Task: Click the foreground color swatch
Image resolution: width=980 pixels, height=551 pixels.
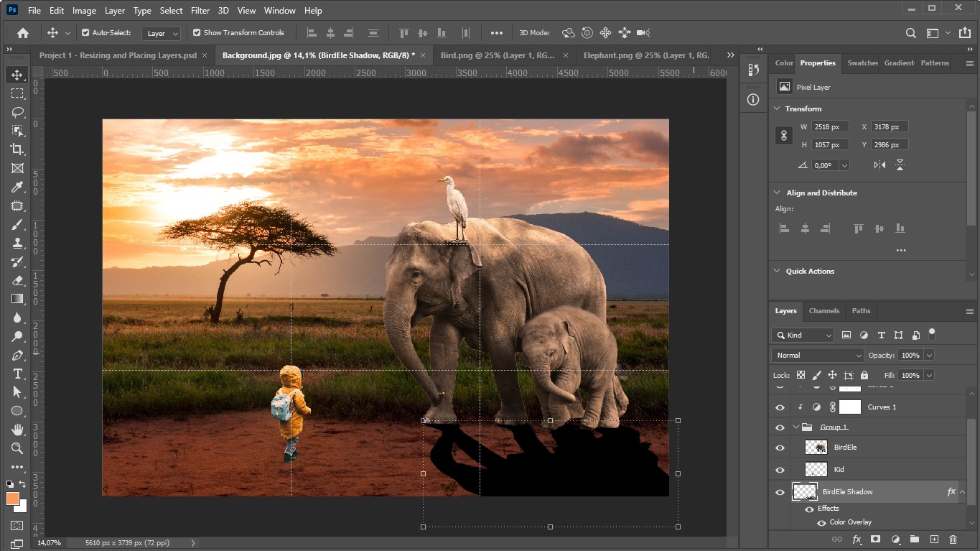Action: 13,499
